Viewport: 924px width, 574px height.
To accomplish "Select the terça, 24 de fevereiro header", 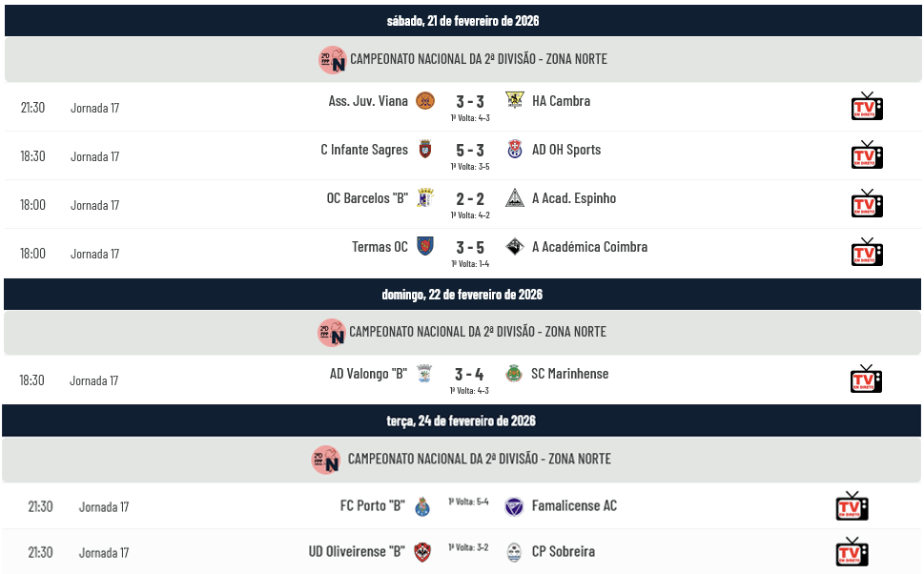I will click(462, 420).
